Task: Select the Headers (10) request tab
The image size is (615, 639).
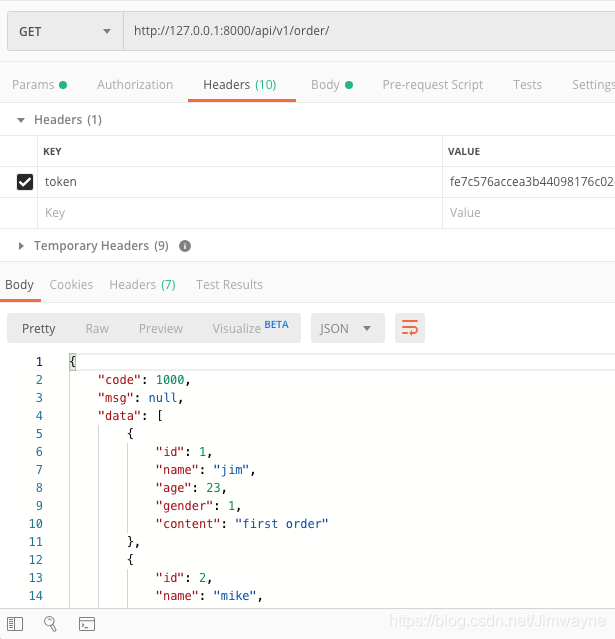Action: pyautogui.click(x=240, y=85)
